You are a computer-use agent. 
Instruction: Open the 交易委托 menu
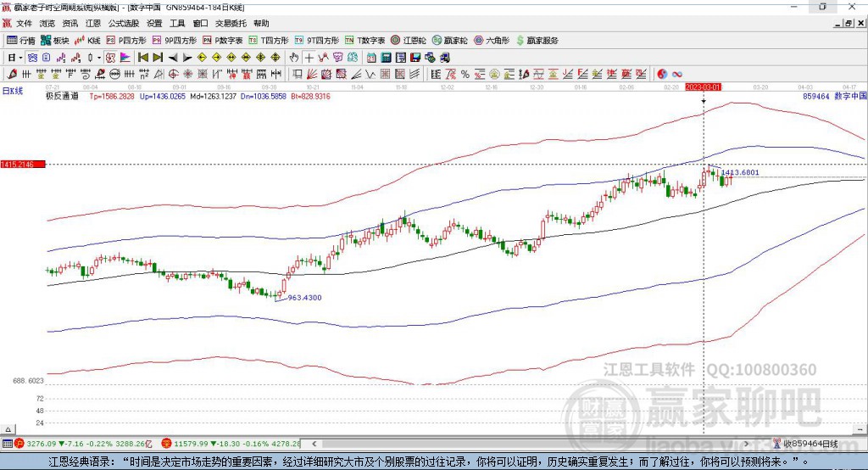[x=231, y=23]
